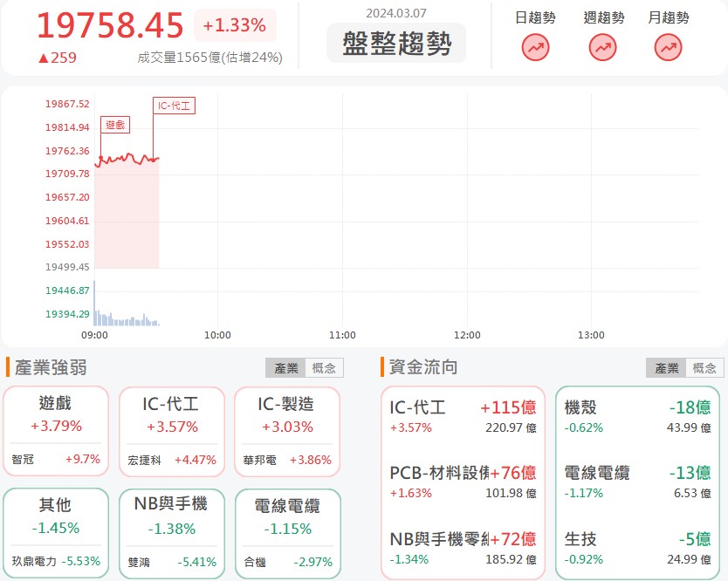Click IC-代工 +115億 fund inflow row
This screenshot has height=581, width=728.
tap(463, 416)
